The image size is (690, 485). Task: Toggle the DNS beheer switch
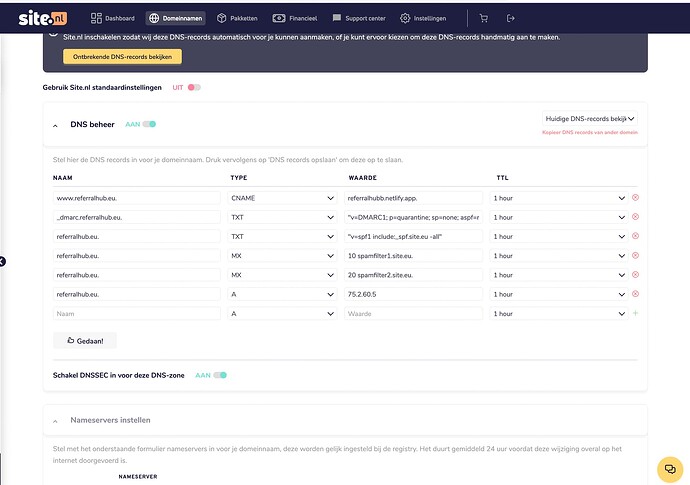tap(149, 124)
